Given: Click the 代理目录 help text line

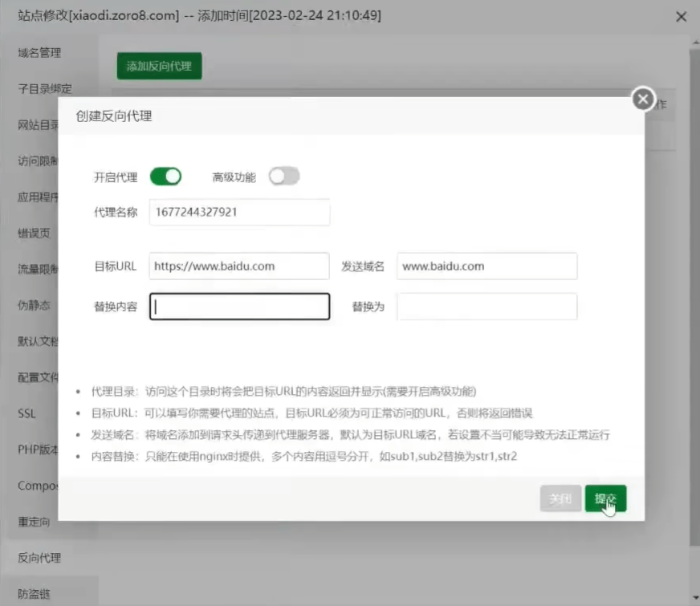Looking at the screenshot, I should point(283,392).
